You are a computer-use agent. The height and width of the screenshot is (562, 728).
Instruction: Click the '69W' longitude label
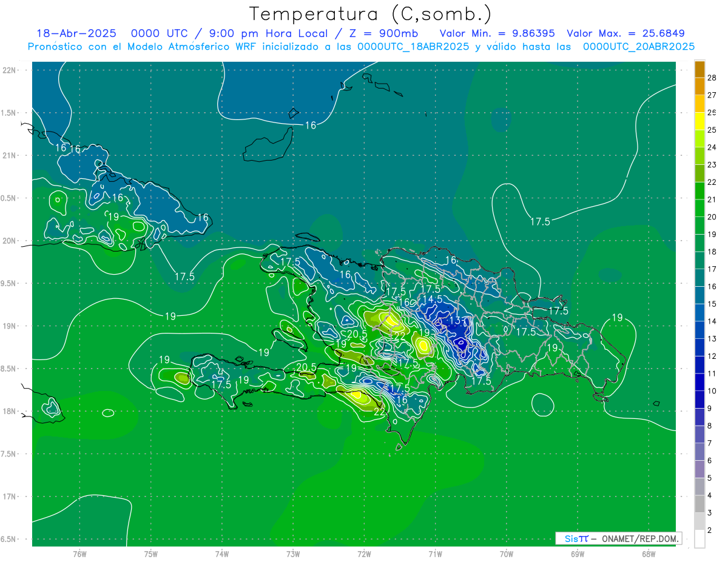pyautogui.click(x=578, y=554)
